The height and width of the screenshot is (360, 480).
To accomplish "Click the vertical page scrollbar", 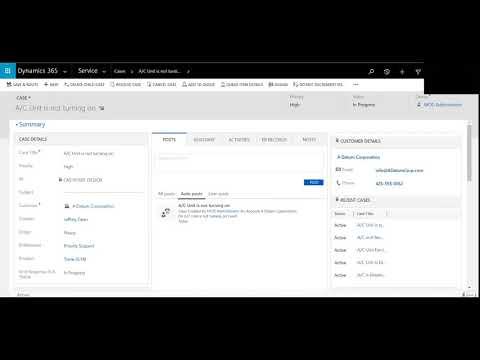I will 470,153.
